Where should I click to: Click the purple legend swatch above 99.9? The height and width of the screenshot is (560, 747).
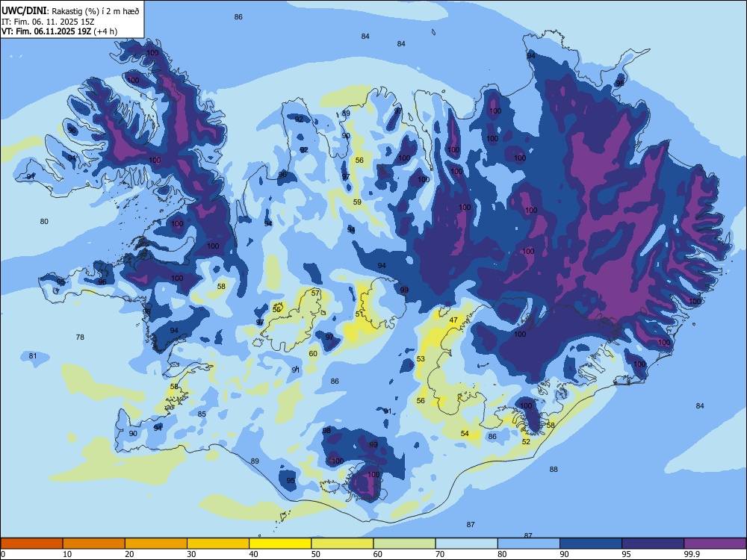coord(715,544)
